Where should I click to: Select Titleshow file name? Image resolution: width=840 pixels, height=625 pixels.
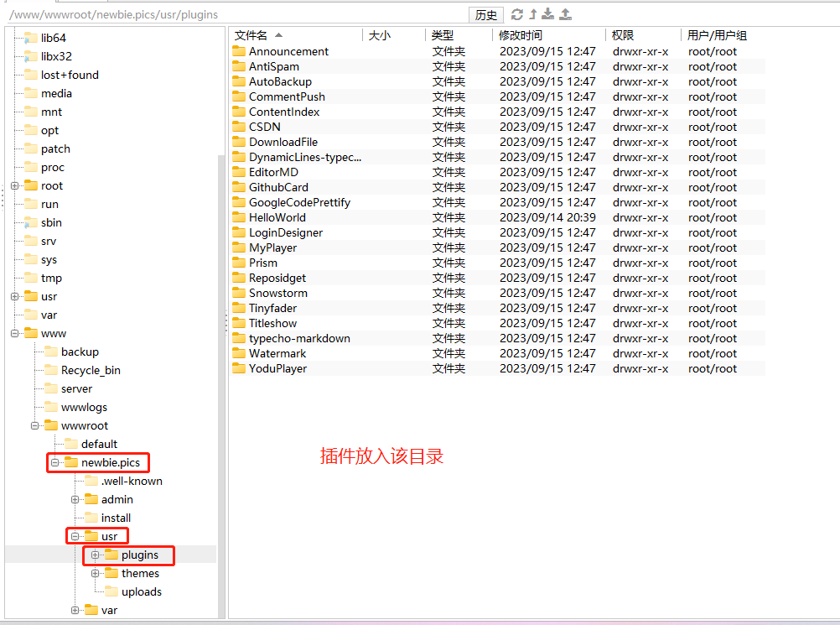[272, 323]
